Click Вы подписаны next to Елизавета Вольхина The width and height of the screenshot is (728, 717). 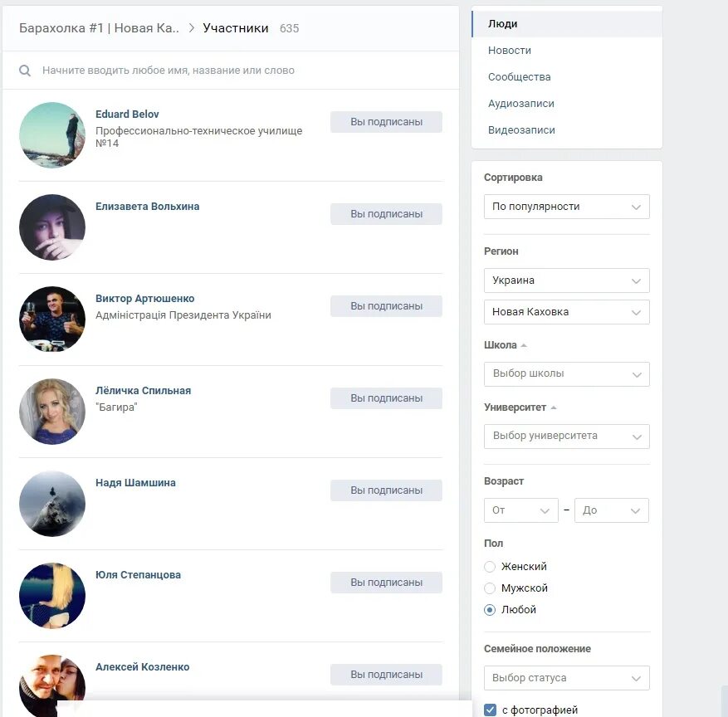[x=386, y=214]
